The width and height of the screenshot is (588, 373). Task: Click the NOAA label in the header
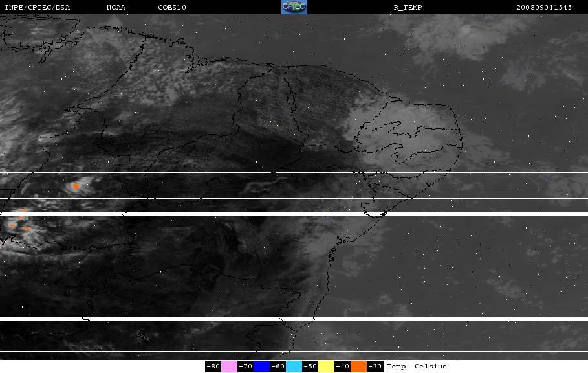[116, 8]
